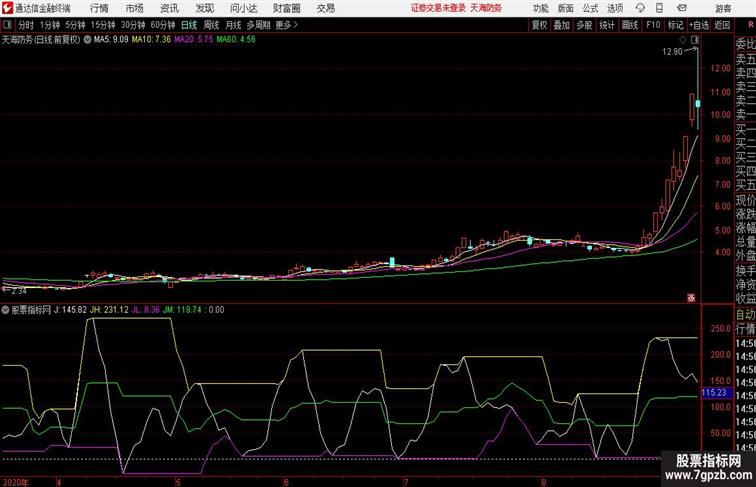Open the 版面 menu
The height and width of the screenshot is (487, 756).
(566, 8)
